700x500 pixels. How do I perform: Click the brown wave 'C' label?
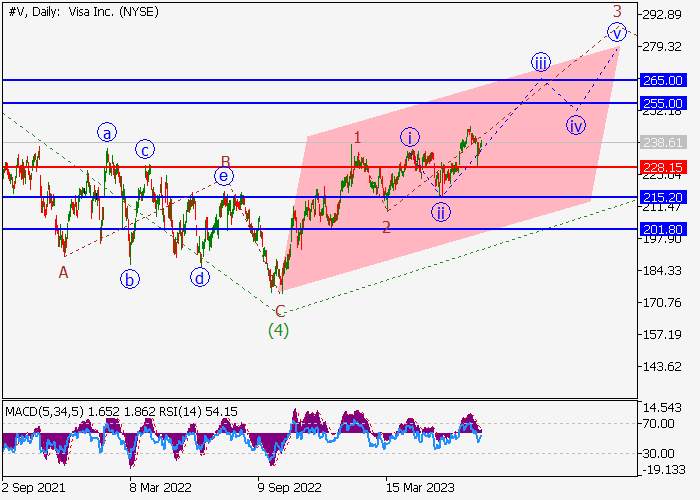(279, 311)
